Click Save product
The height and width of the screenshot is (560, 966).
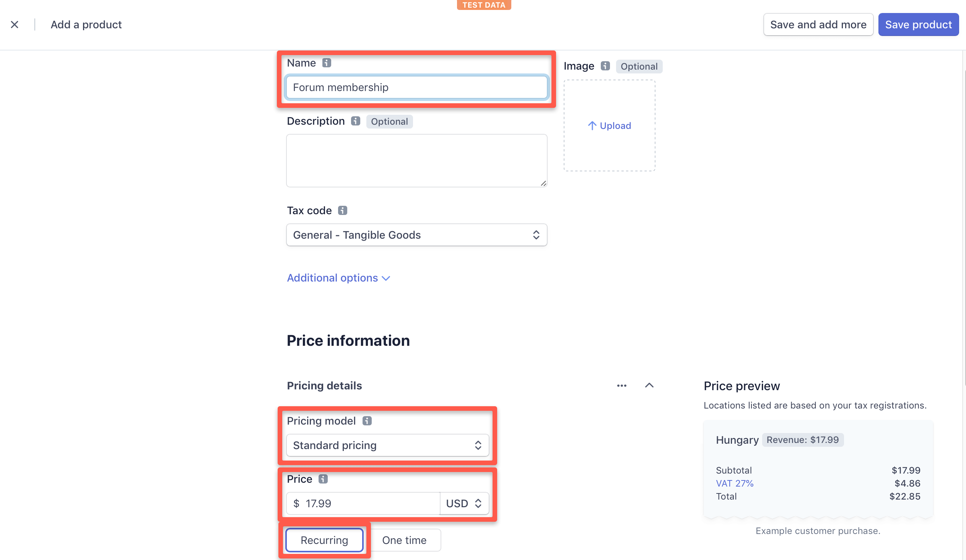click(x=918, y=24)
